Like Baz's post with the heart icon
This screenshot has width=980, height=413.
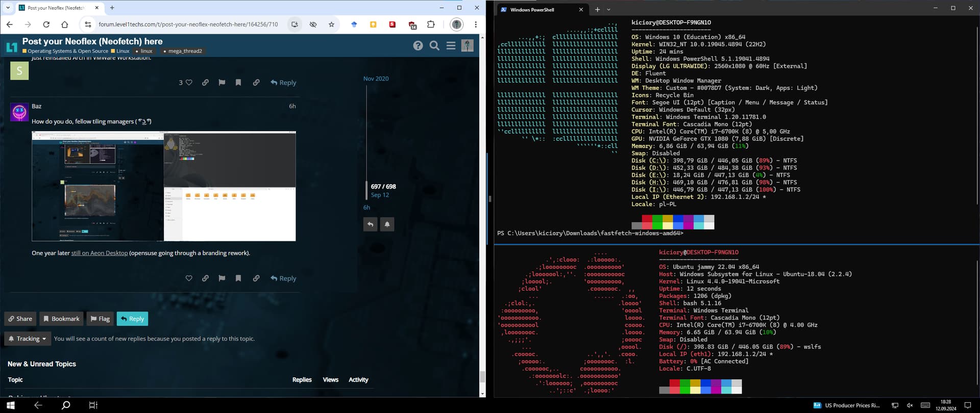(x=189, y=278)
